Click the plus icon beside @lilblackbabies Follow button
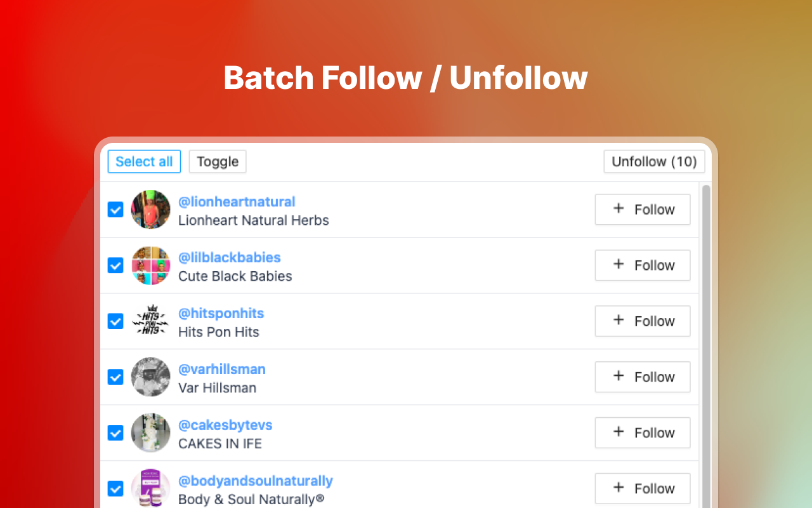 (x=617, y=265)
